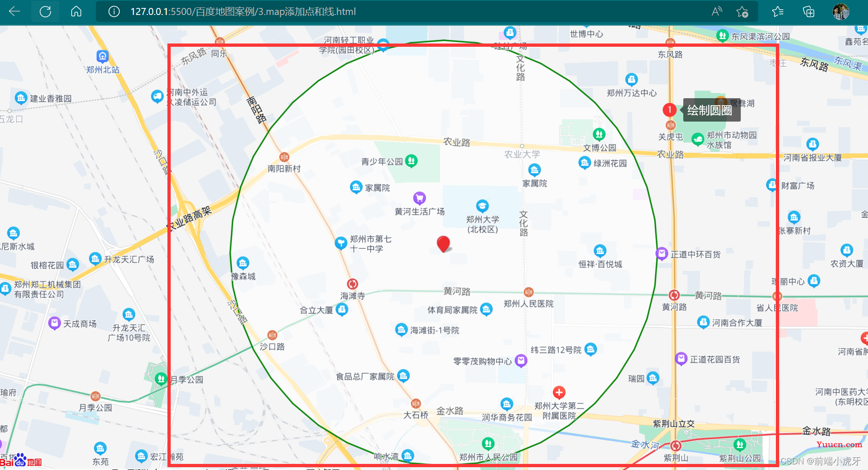Select the 河南合作大厦 building icon

[x=703, y=322]
